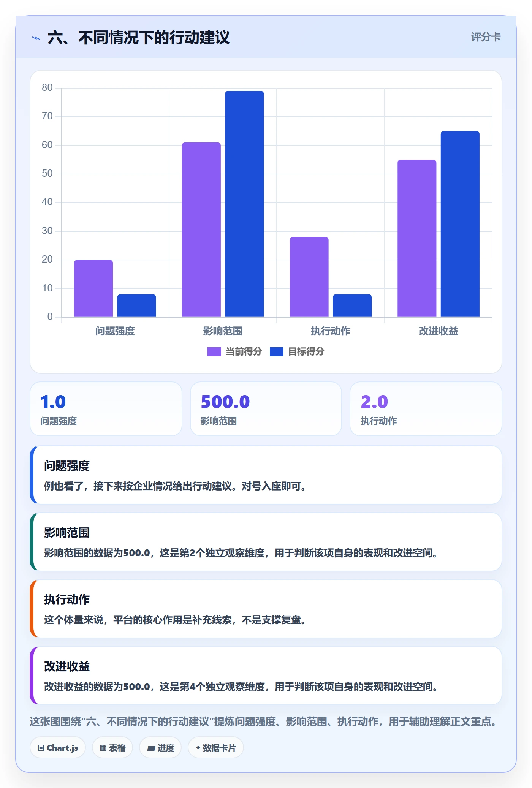532x788 pixels.
Task: Click the caption starting 这张图围绕
Action: 264,721
